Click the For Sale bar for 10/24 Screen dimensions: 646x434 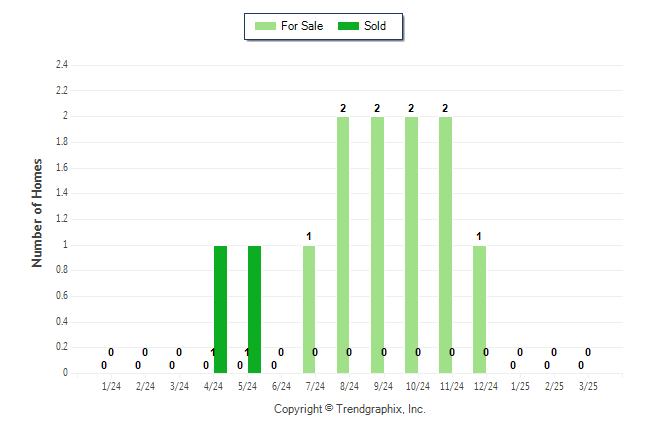[411, 245]
